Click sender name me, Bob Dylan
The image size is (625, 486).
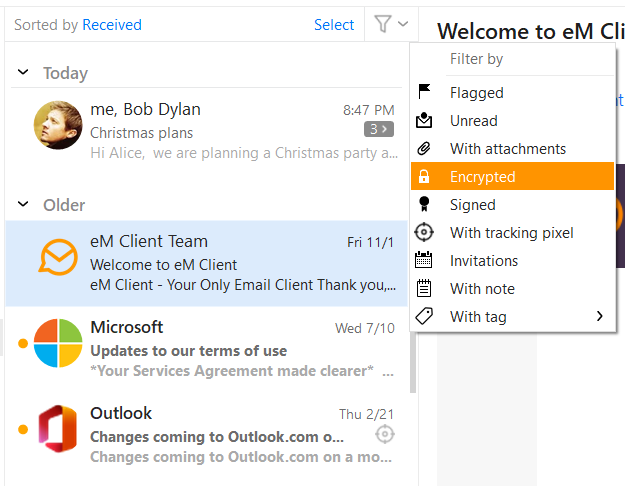point(145,109)
